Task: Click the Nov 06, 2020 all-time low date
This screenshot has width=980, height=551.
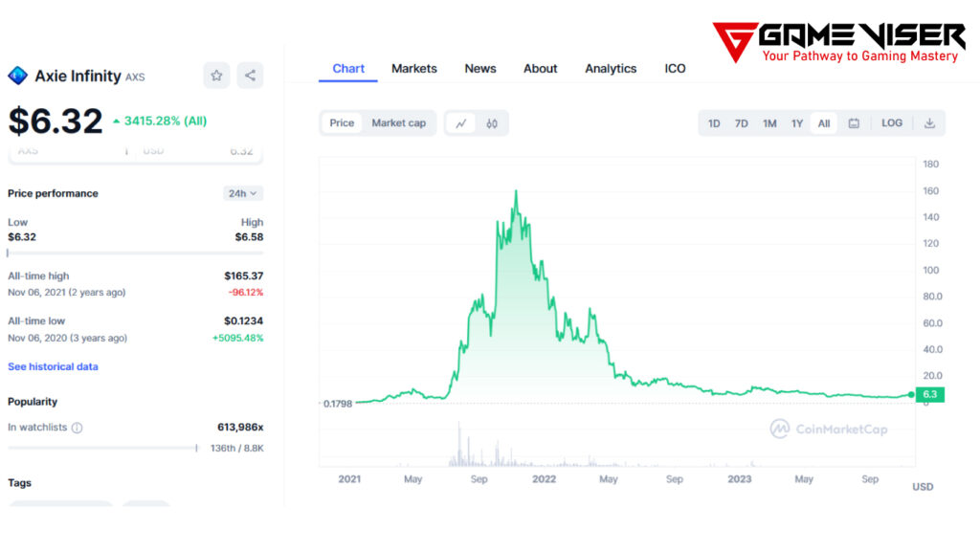Action: click(x=68, y=338)
